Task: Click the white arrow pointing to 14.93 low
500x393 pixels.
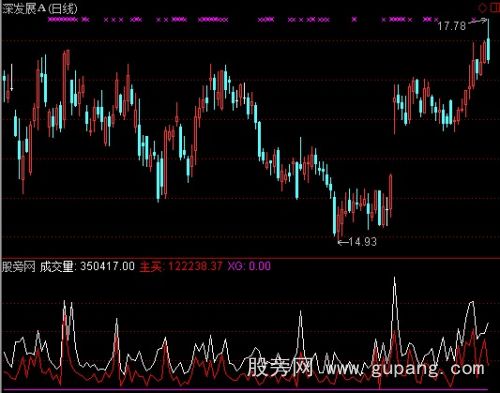Action: point(343,242)
